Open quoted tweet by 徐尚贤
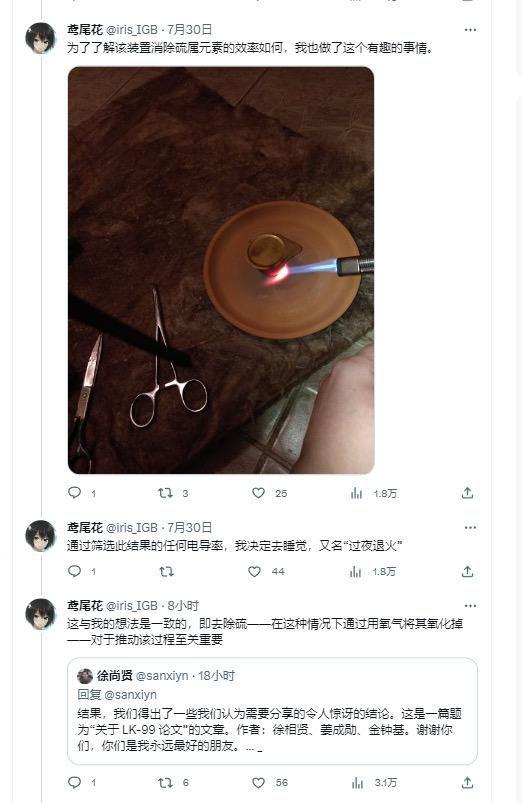 pyautogui.click(x=272, y=711)
